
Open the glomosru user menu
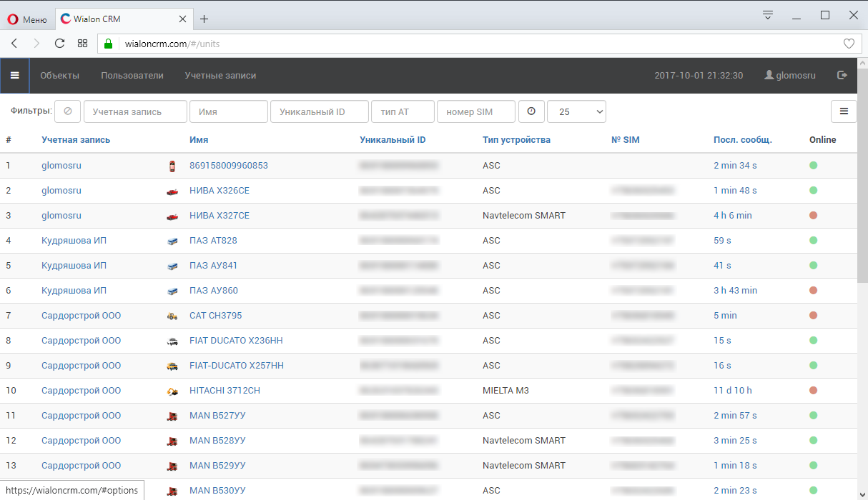790,76
